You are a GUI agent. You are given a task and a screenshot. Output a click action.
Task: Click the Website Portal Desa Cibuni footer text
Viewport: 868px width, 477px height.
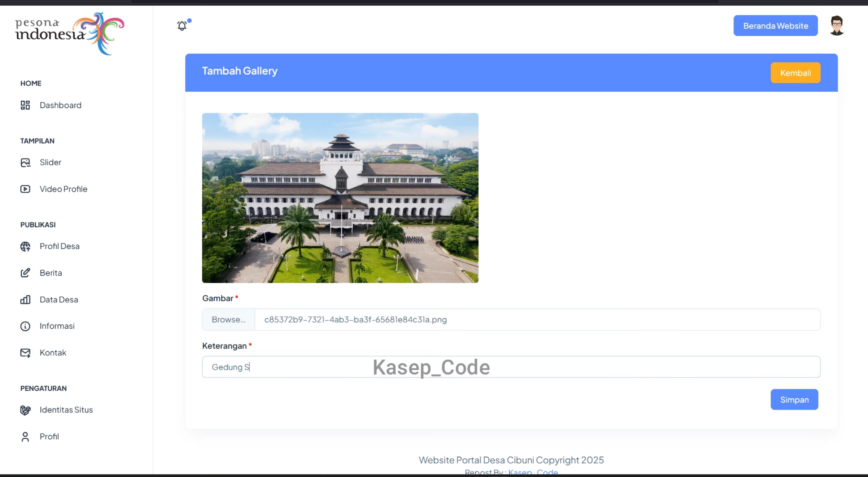(511, 460)
